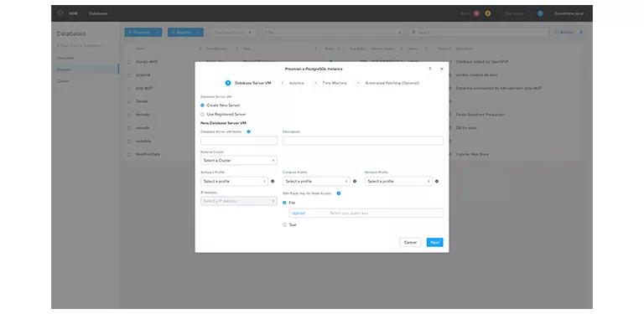
Task: Click the info icon beside Database Server VM Name
Action: 248,131
